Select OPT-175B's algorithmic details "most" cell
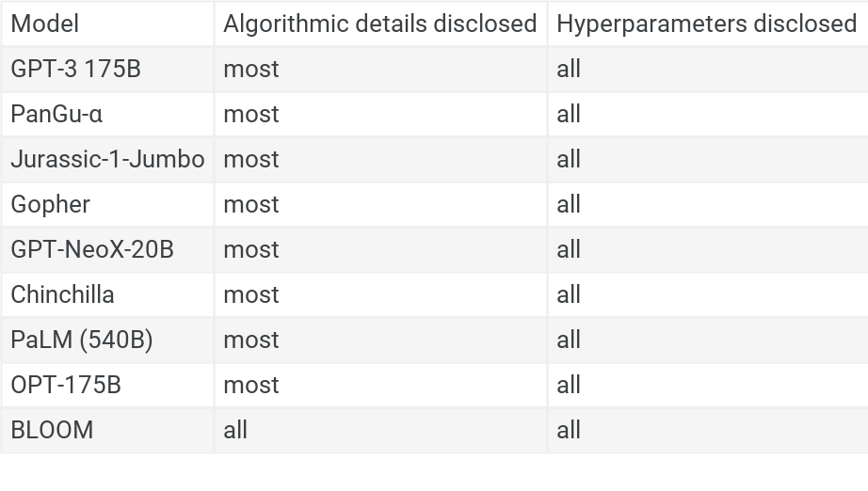This screenshot has height=491, width=868. 251,385
